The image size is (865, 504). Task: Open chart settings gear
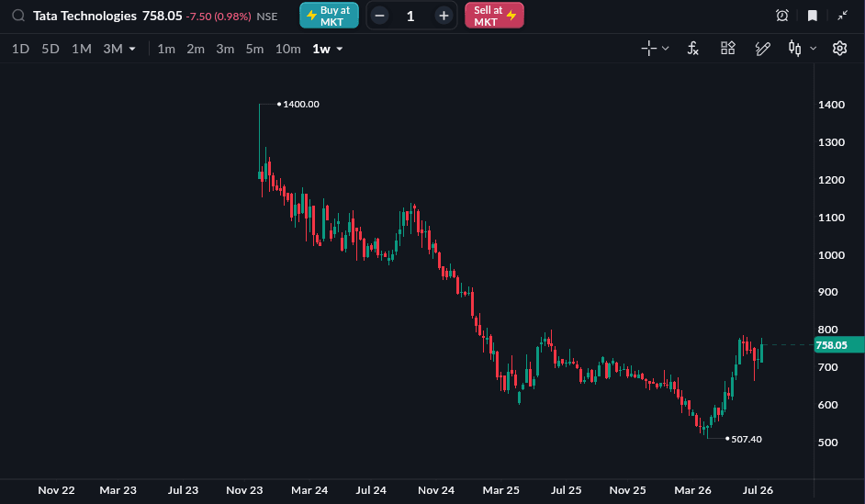click(x=839, y=49)
